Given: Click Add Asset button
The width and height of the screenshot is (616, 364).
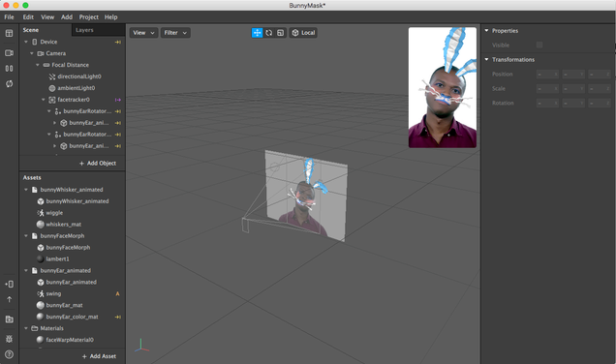Looking at the screenshot, I should [99, 356].
